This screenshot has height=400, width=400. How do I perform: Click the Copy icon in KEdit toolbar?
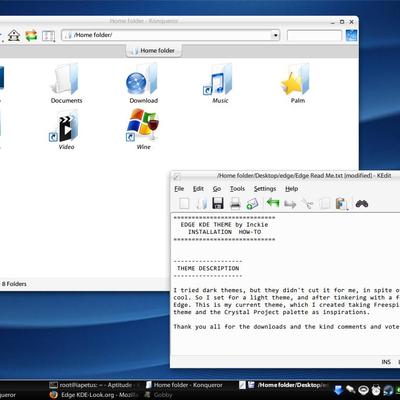coord(325,203)
